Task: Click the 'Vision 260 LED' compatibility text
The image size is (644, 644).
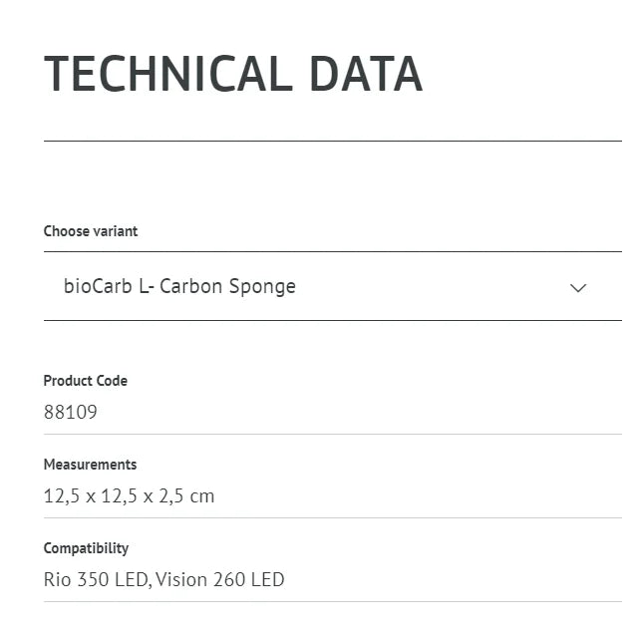Action: point(221,579)
